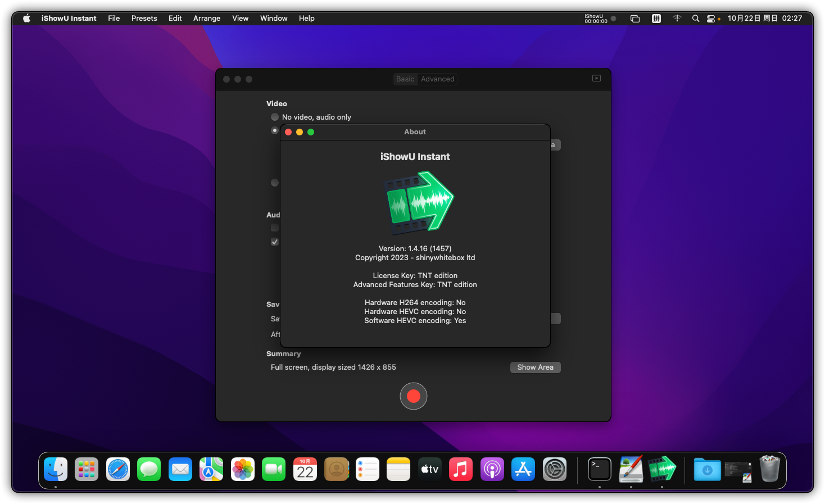Image resolution: width=825 pixels, height=504 pixels.
Task: Open Calendar from the Dock
Action: (x=305, y=469)
